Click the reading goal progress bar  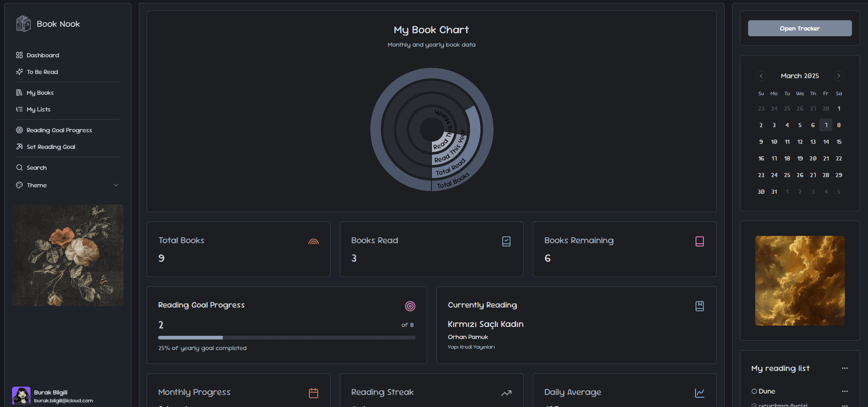point(286,338)
